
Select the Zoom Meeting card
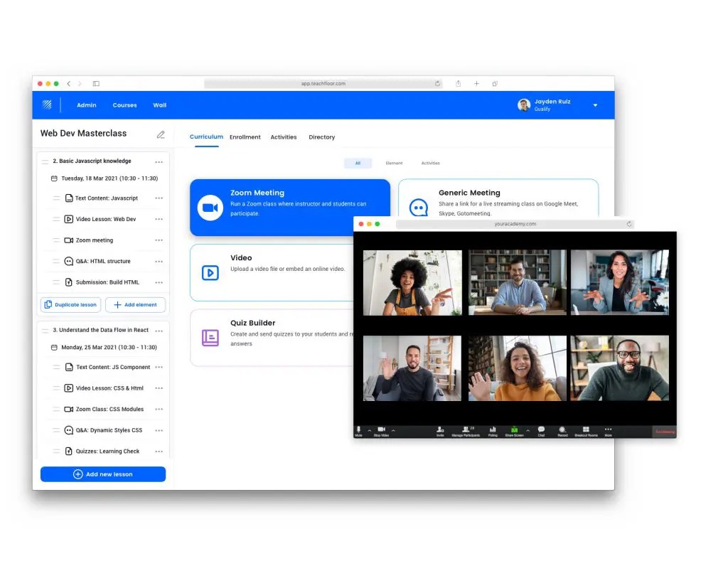[290, 207]
